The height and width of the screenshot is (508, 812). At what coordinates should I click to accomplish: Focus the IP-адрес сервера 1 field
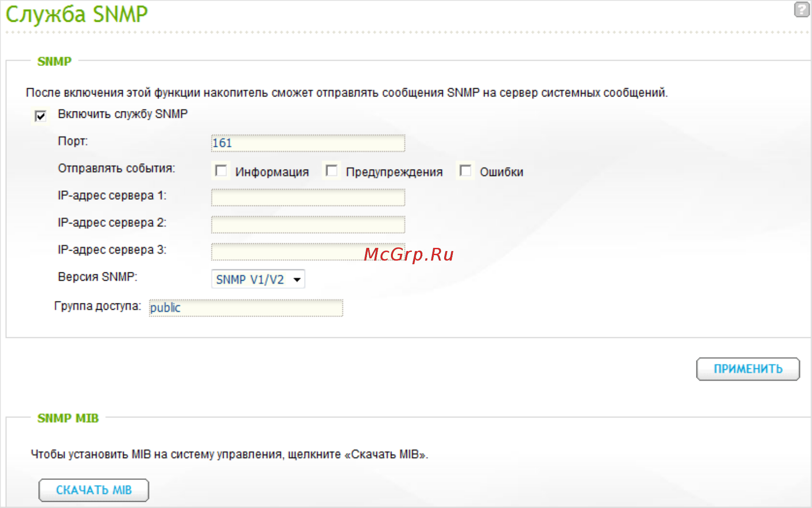[x=308, y=197]
